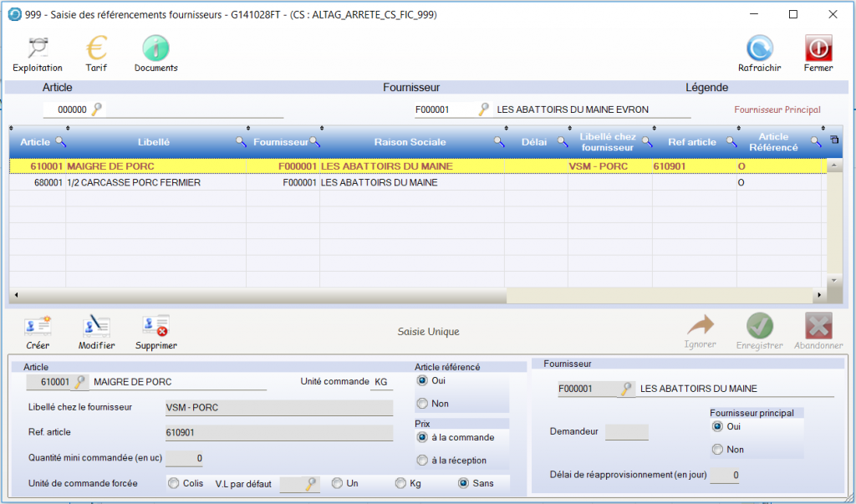Select Prix à la réception option
Screen dimensions: 856x504
click(422, 461)
